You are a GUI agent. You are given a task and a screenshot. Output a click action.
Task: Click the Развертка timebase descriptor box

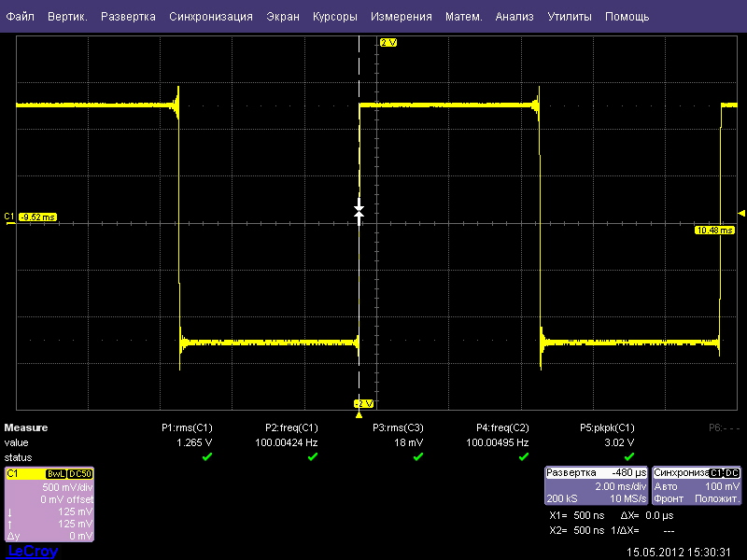(x=596, y=486)
